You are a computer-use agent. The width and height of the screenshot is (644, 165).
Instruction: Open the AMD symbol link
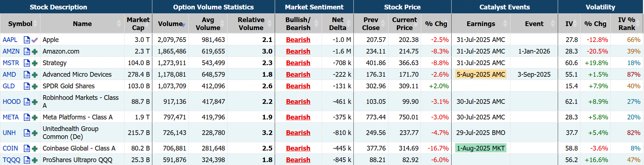[x=9, y=75]
